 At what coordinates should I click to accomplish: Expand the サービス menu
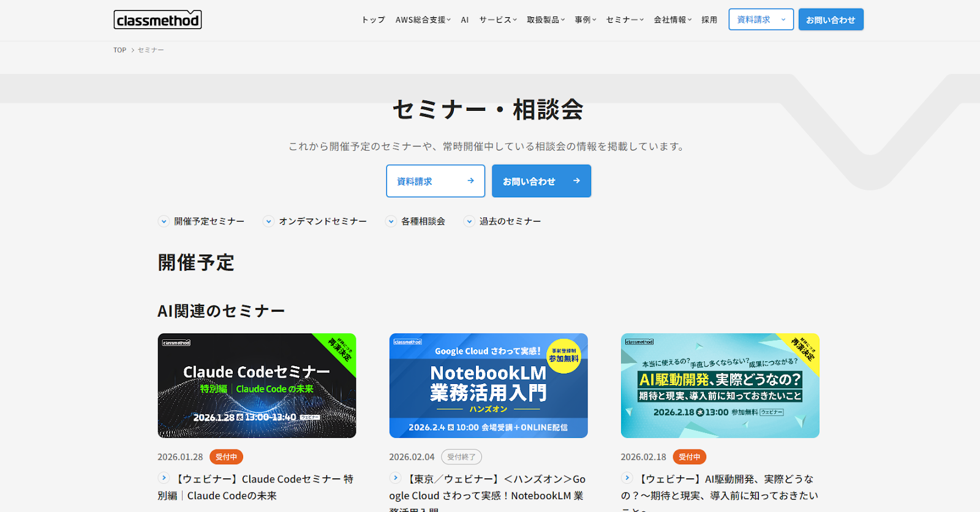498,20
